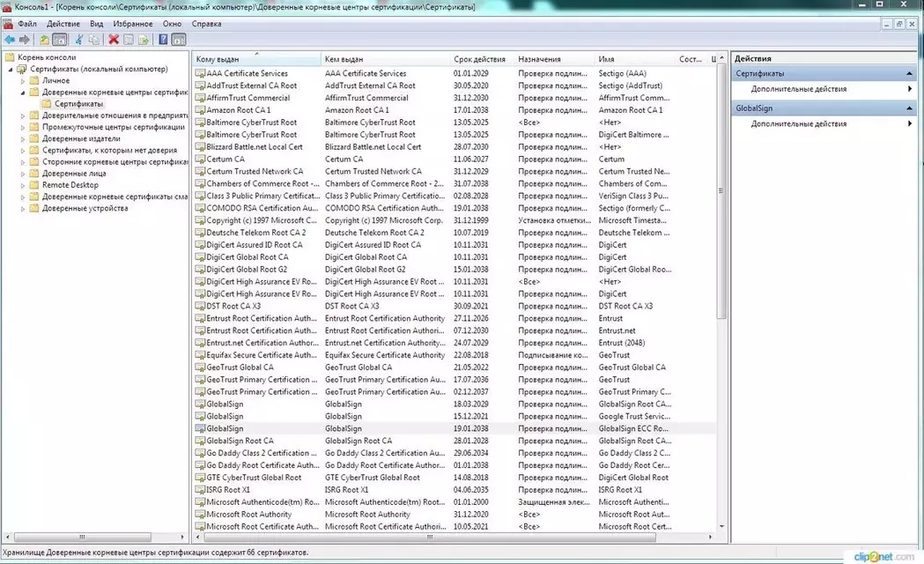924x564 pixels.
Task: Toggle the console tree pane button
Action: tap(60, 40)
